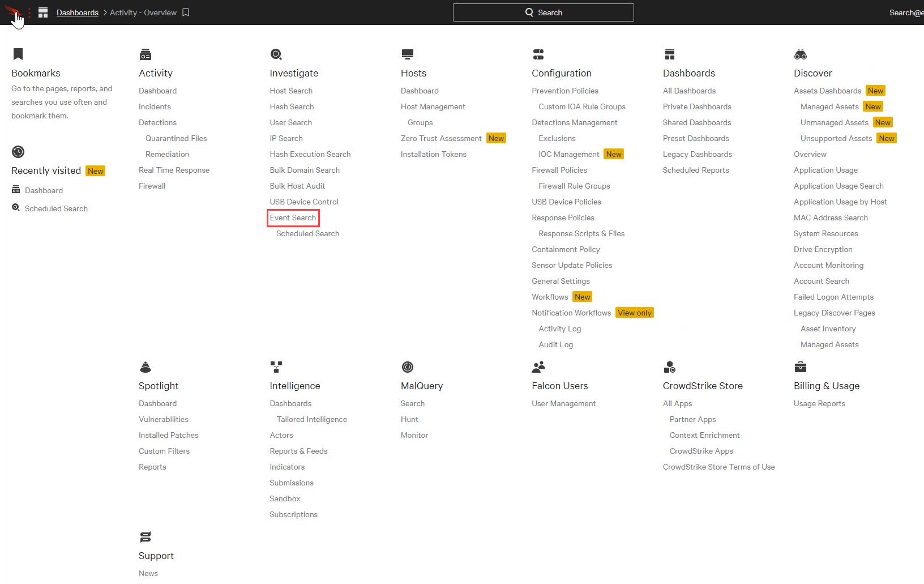The height and width of the screenshot is (584, 924).
Task: Open Event Search under Investigate
Action: click(293, 218)
